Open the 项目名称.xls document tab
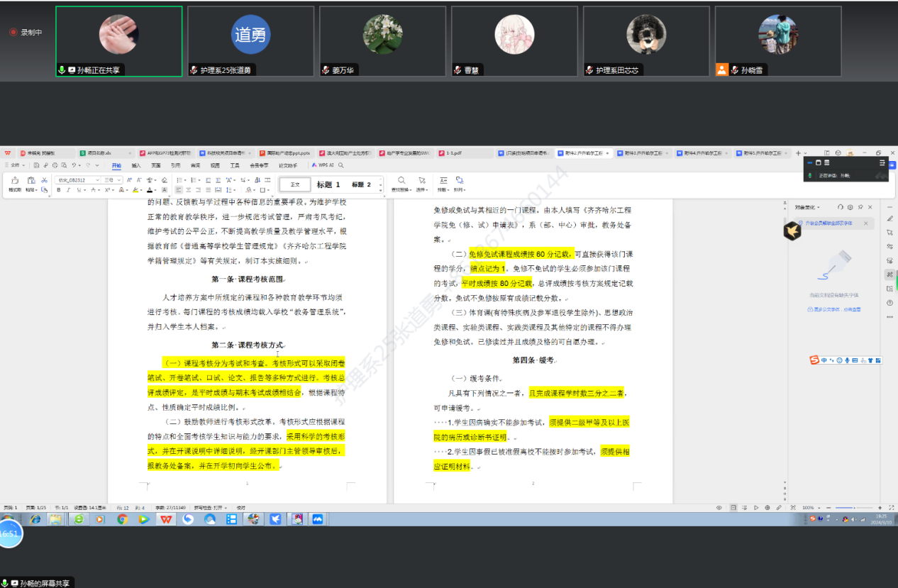Screen dimensions: 898x588 coord(102,152)
